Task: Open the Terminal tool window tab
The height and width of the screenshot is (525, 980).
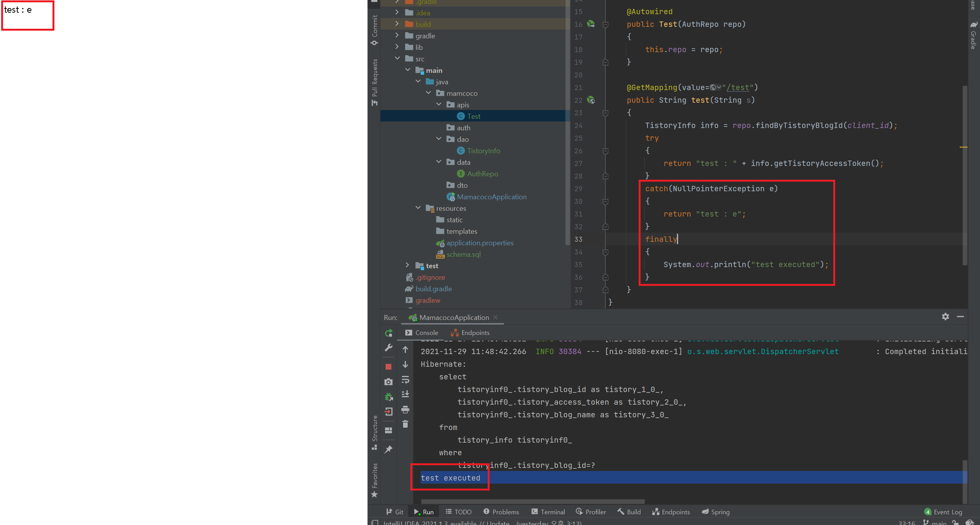Action: click(548, 512)
